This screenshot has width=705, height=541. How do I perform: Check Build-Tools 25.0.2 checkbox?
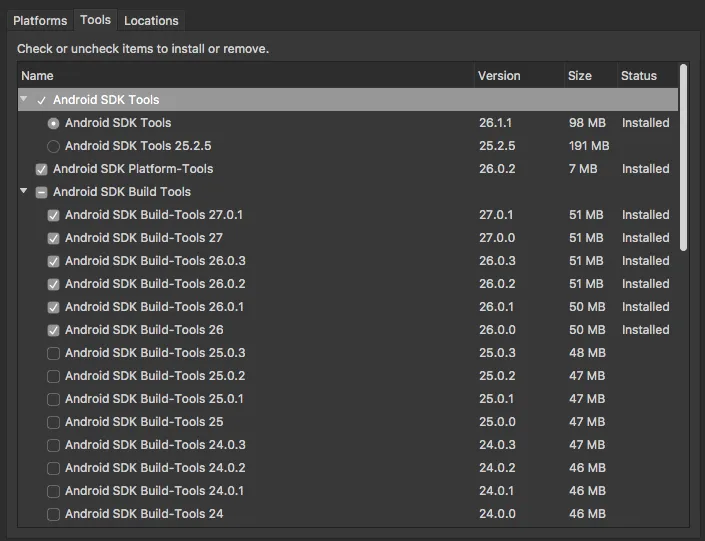coord(54,376)
